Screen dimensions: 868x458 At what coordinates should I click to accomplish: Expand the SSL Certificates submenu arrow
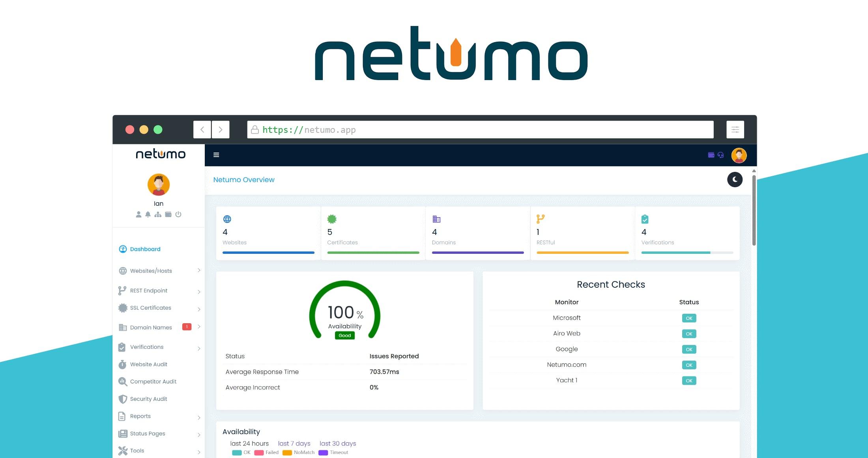[199, 309]
